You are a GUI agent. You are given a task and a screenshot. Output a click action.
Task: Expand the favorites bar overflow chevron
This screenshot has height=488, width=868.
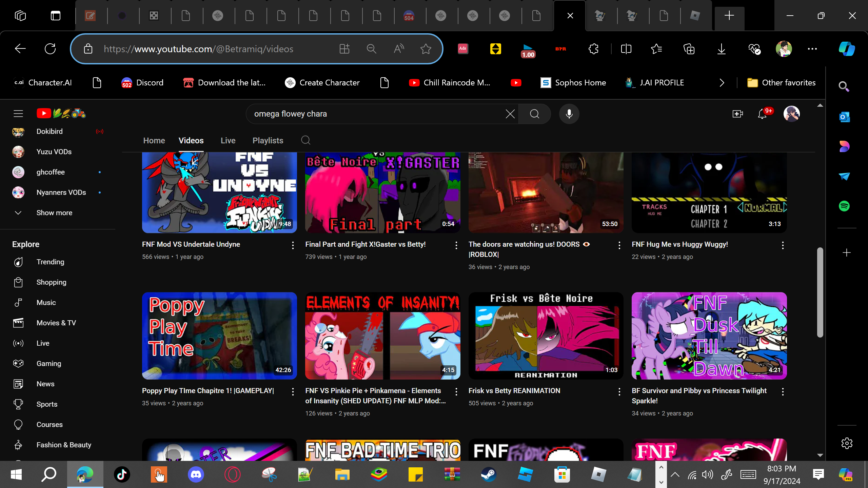722,83
